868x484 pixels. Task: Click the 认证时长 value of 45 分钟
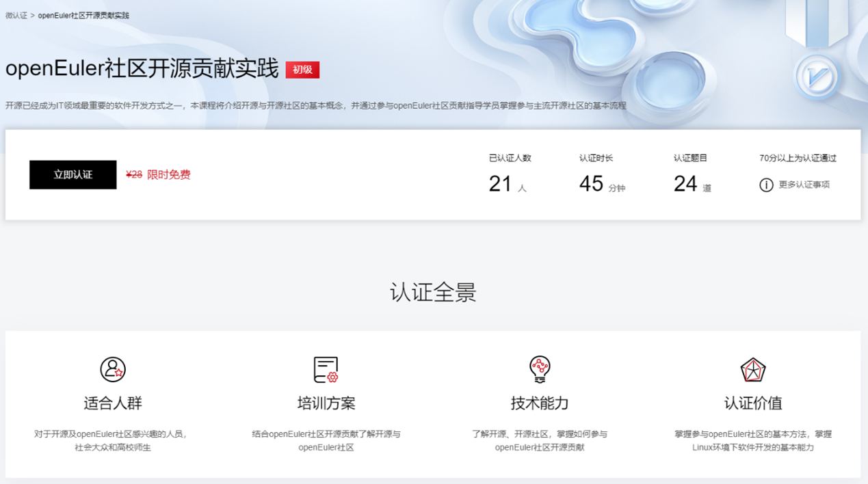coord(592,184)
